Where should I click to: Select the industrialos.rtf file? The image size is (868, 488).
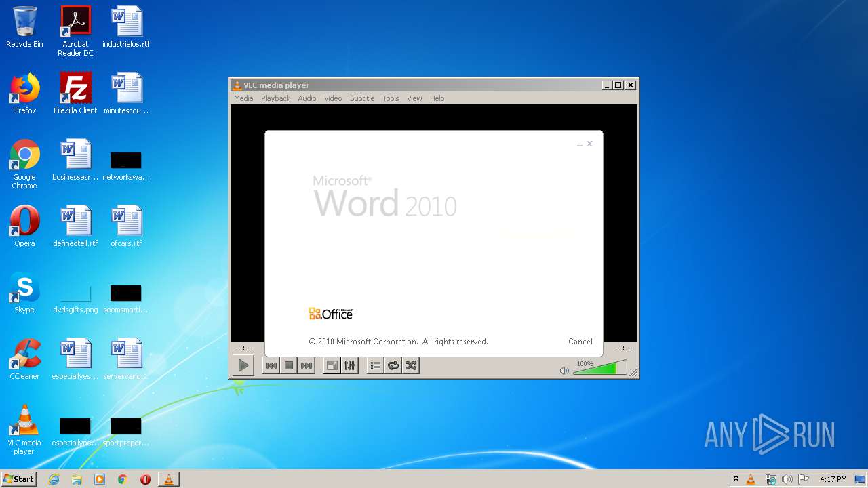[x=126, y=27]
